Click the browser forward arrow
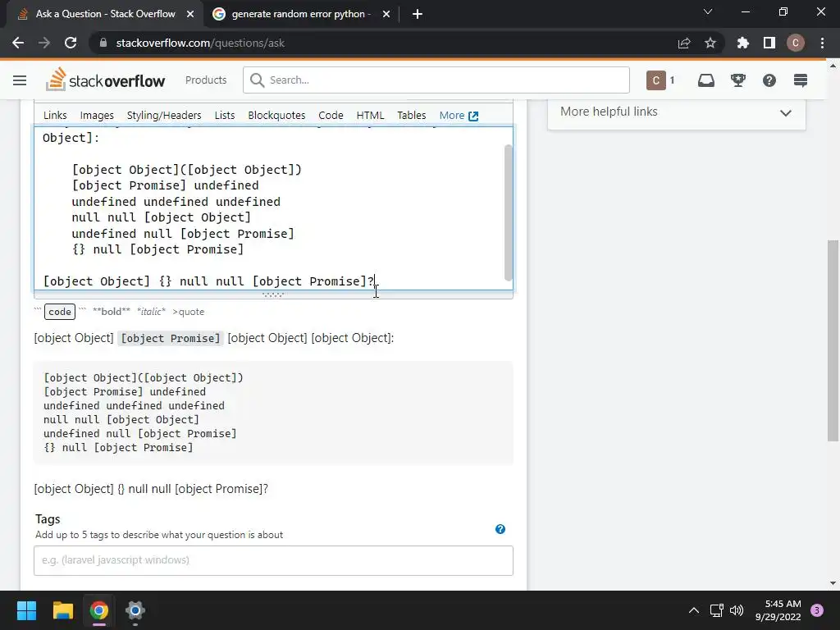Viewport: 840px width, 630px height. 44,43
